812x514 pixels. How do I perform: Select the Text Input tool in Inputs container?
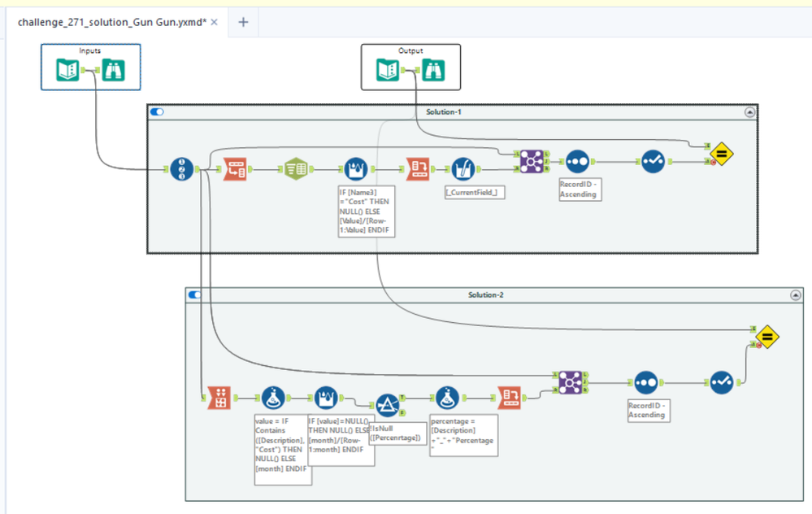tap(67, 70)
